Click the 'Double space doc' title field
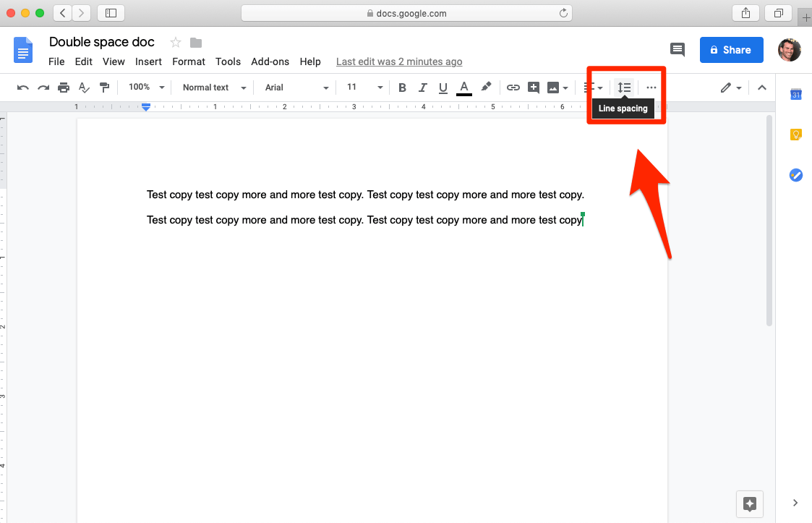The width and height of the screenshot is (812, 523). [x=101, y=42]
